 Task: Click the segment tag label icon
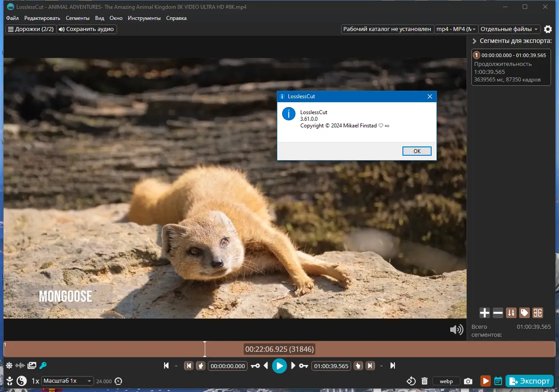coord(525,313)
